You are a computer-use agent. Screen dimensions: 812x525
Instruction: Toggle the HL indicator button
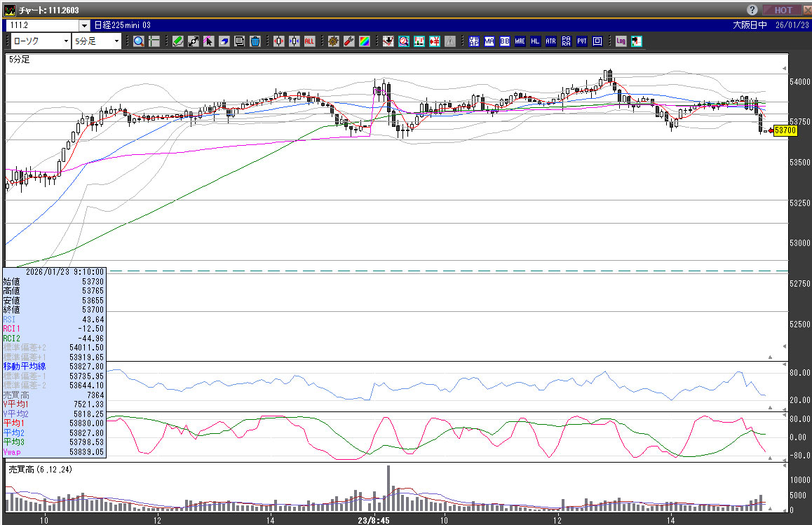[535, 41]
